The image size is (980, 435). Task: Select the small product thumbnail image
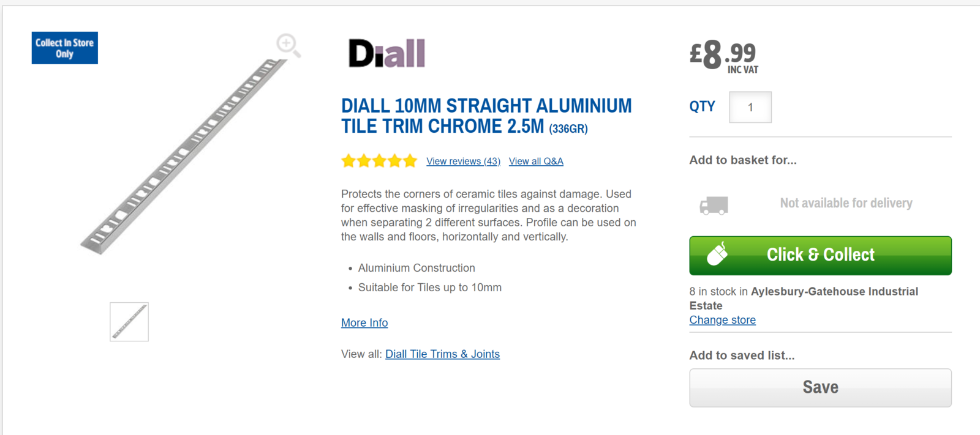point(129,322)
